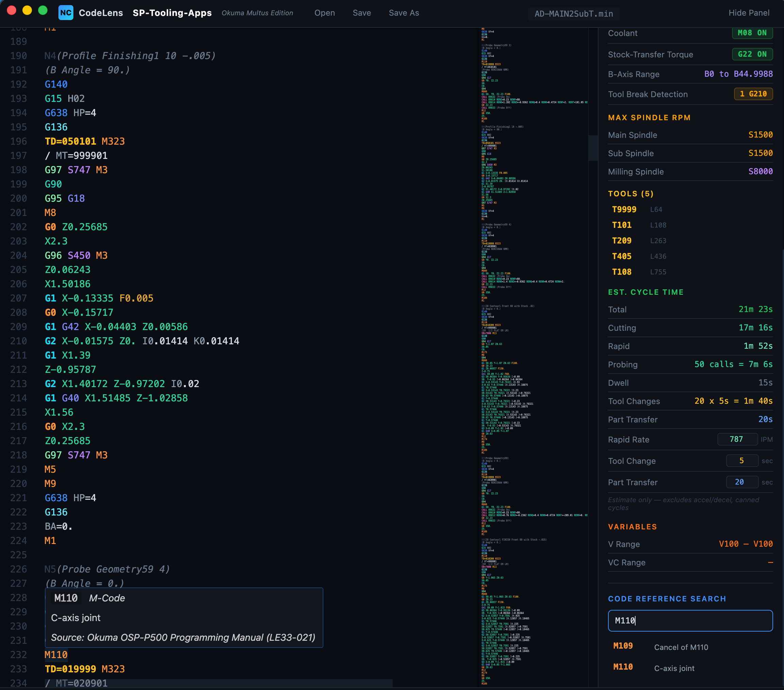Click the TOOLS (5) heading
Image resolution: width=784 pixels, height=690 pixels.
pyautogui.click(x=630, y=194)
